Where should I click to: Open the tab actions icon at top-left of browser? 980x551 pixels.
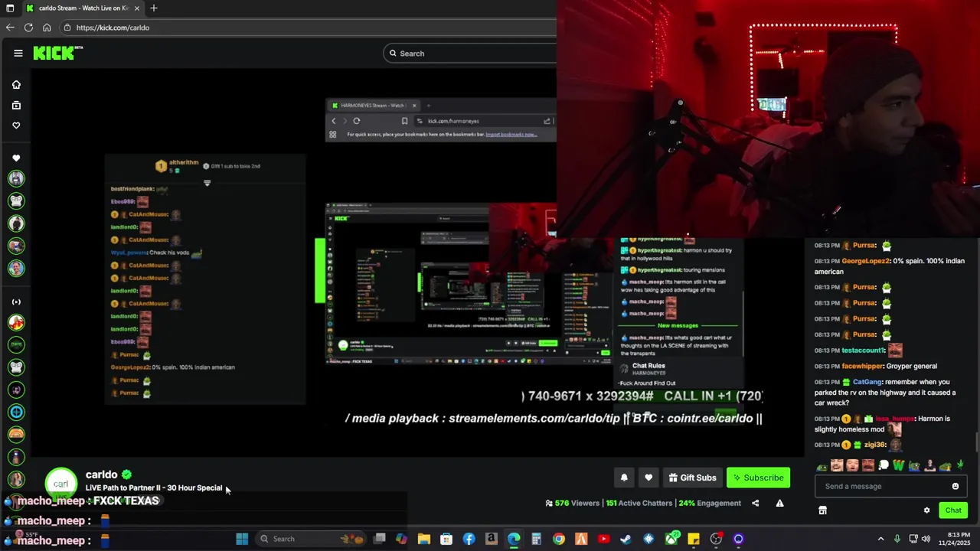coord(9,8)
